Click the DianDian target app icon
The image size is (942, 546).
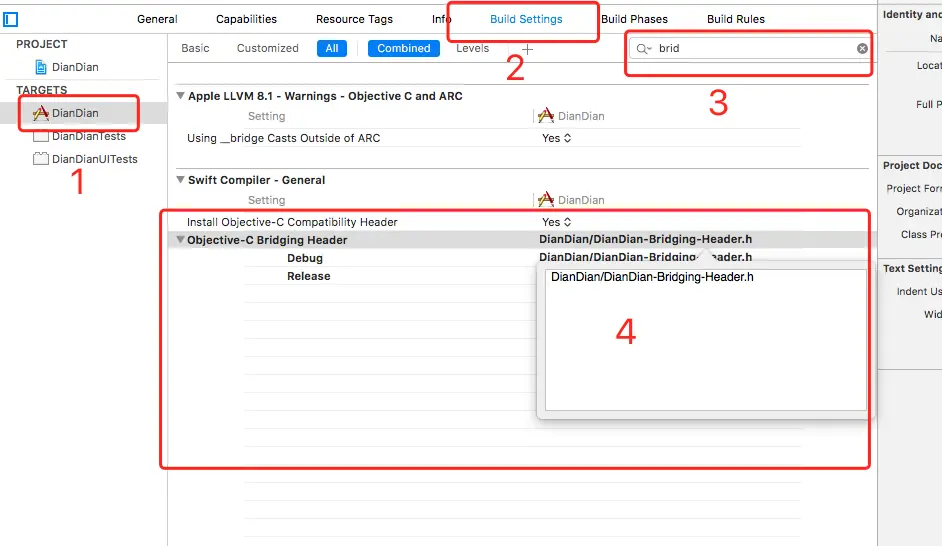pos(41,113)
